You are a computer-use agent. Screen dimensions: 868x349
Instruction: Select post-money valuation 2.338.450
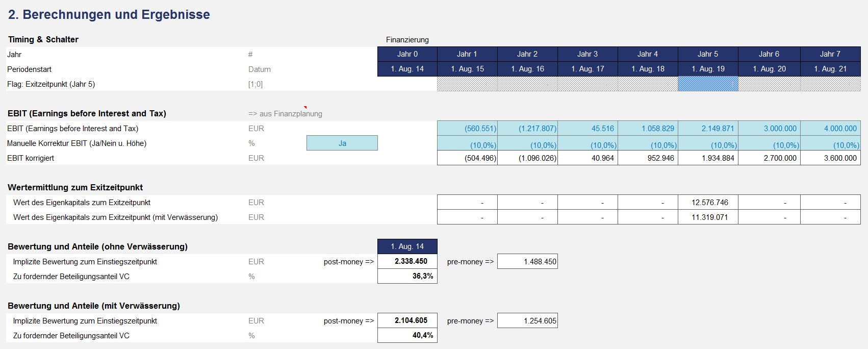407,261
